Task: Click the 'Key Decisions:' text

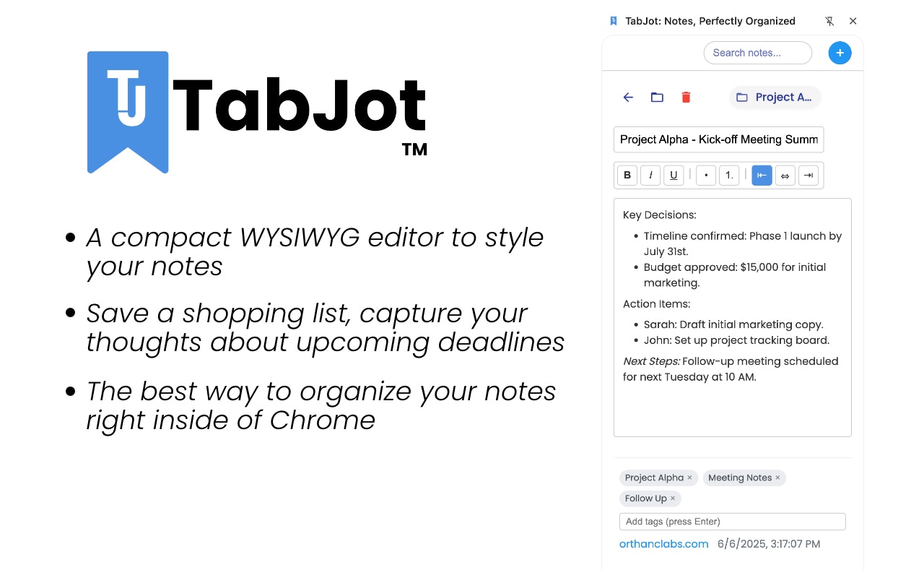Action: [x=660, y=215]
